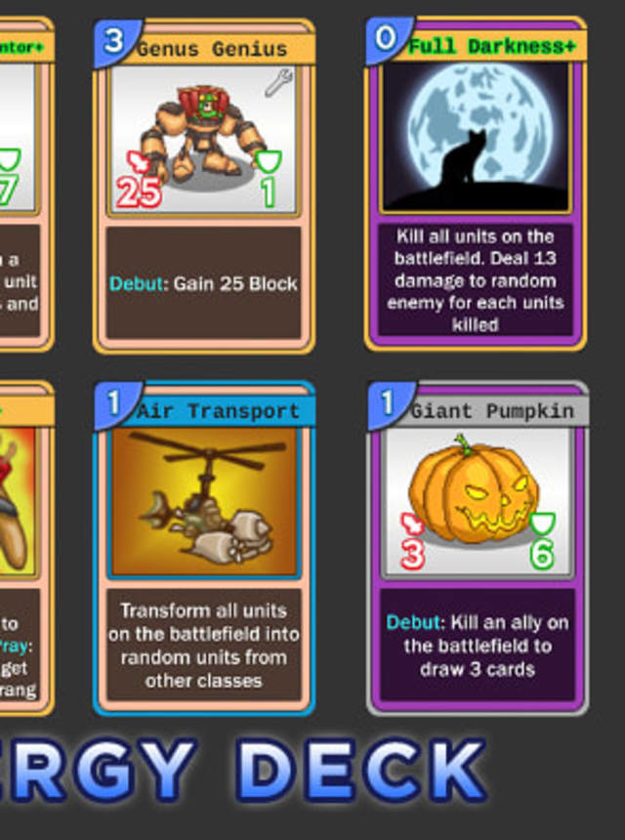Screen dimensions: 625x840
Task: Click Air Transport energy cost badge
Action: pyautogui.click(x=115, y=404)
